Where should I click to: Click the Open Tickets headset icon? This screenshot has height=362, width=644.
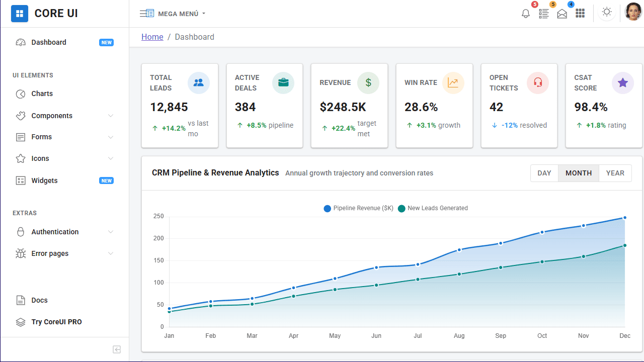click(x=538, y=82)
